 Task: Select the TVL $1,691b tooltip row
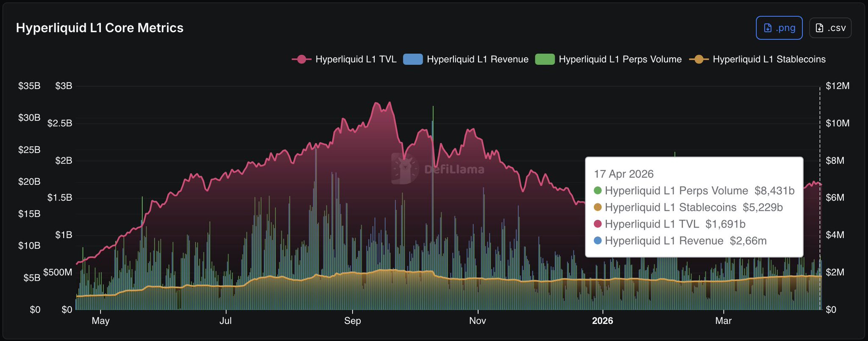point(675,224)
